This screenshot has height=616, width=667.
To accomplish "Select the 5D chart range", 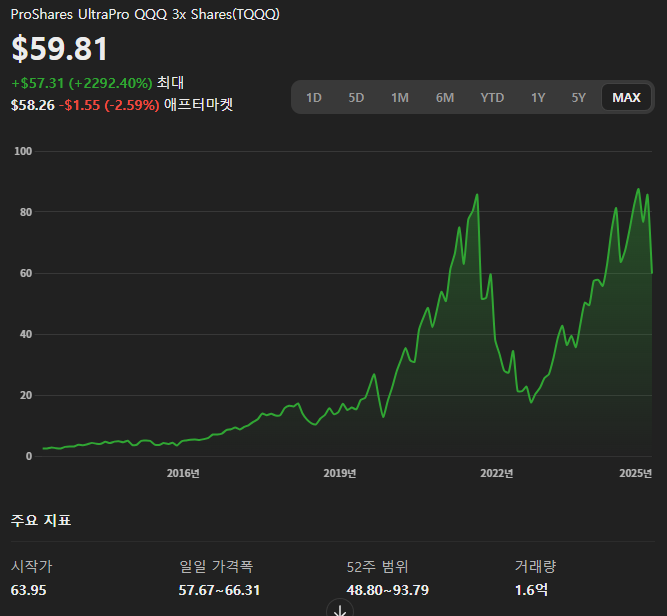I will (356, 97).
